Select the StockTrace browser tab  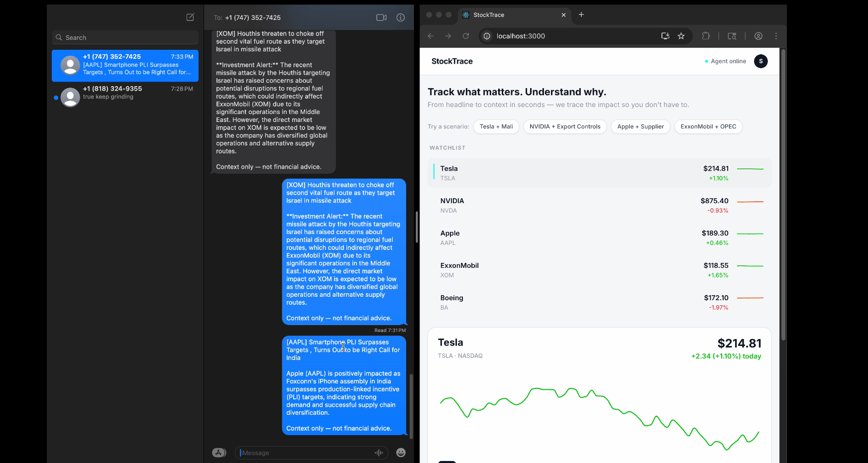(514, 15)
